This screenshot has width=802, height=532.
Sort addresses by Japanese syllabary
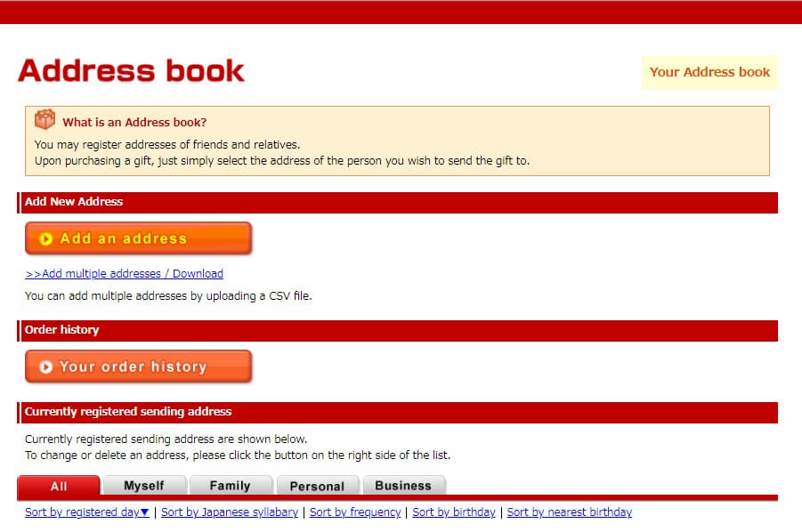(230, 512)
